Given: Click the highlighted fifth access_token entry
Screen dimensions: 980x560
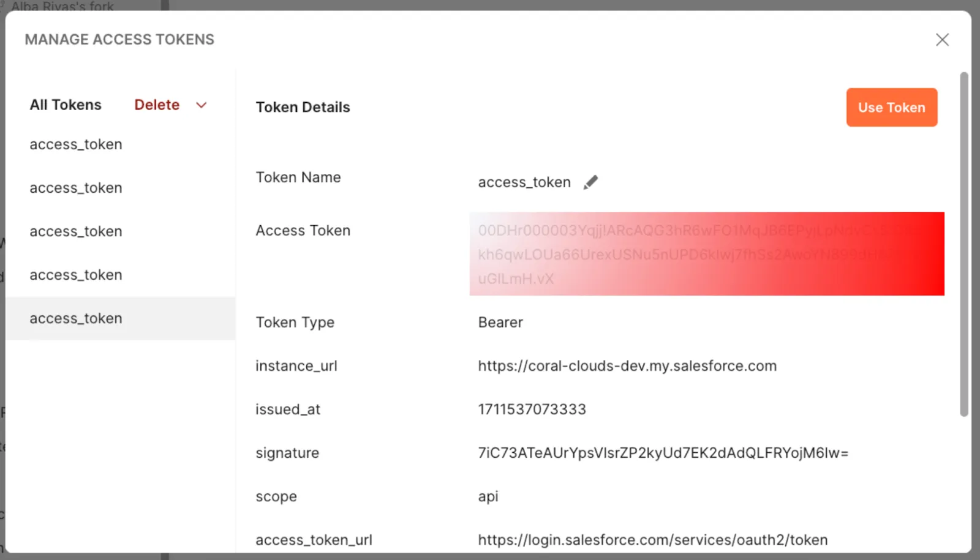Looking at the screenshot, I should 76,319.
